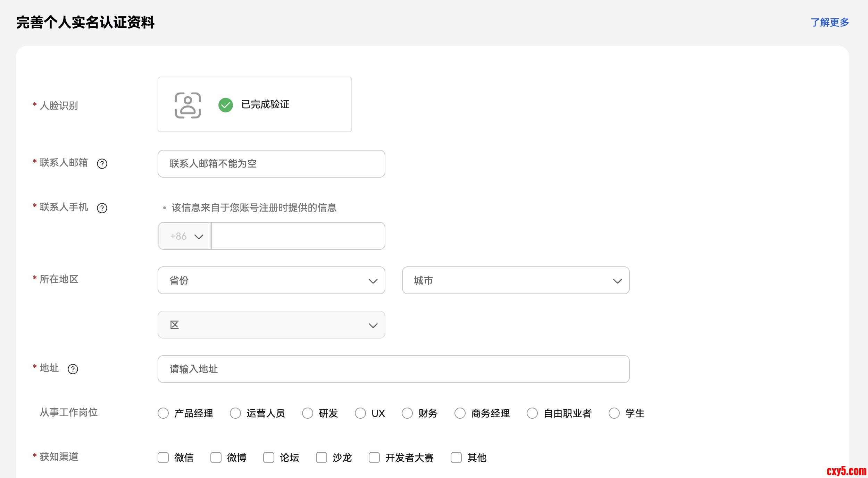
Task: Open the 了解更多 link
Action: (829, 23)
